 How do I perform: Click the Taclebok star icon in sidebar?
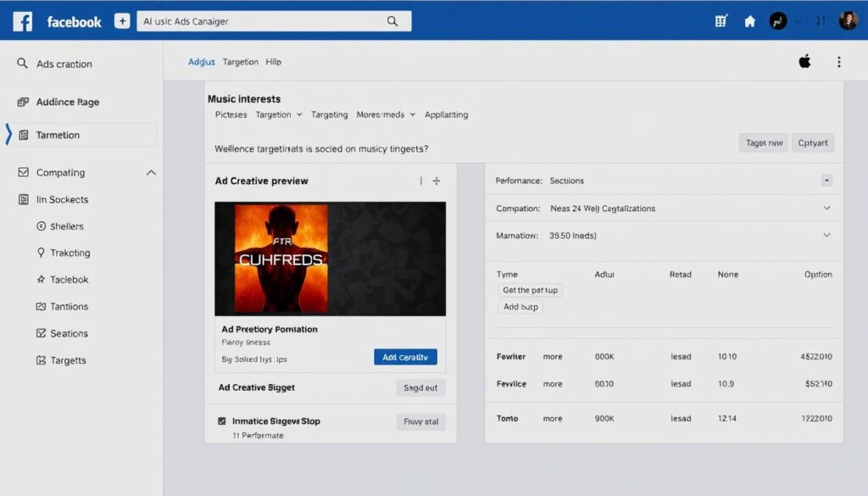click(x=42, y=279)
